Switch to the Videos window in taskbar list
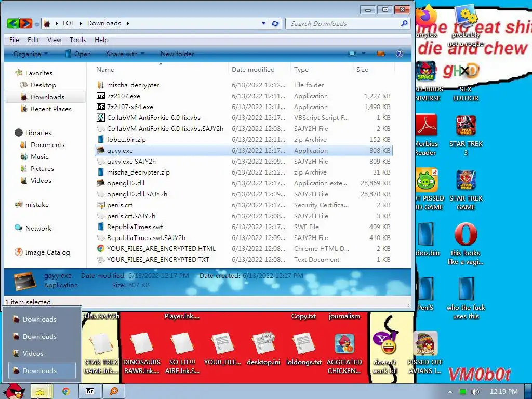Screen dimensions: 532x399 (x=42, y=353)
